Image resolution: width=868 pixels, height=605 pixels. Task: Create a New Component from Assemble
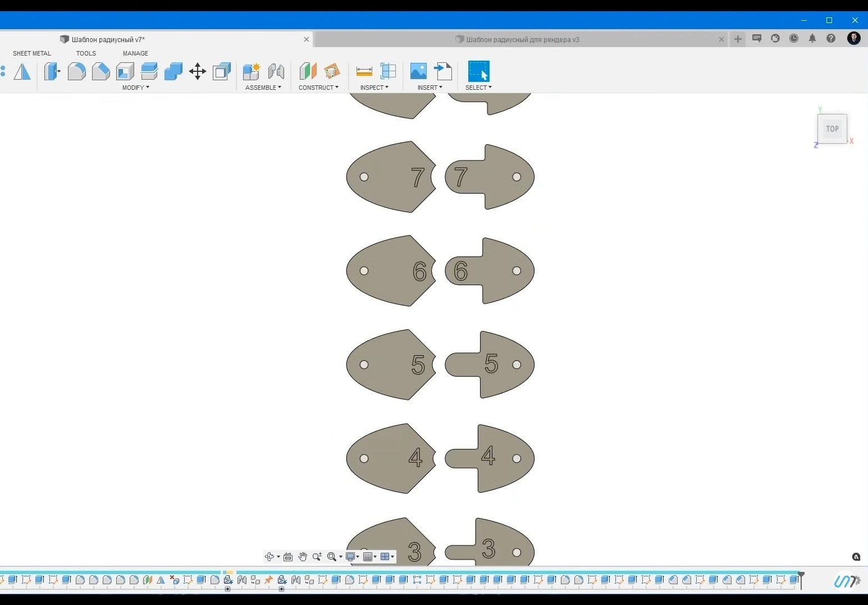tap(252, 71)
